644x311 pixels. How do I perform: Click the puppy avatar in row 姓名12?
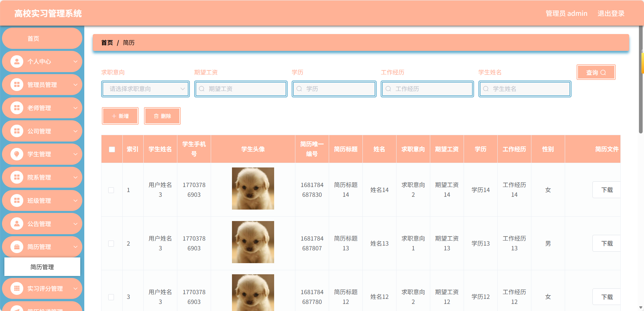click(253, 292)
